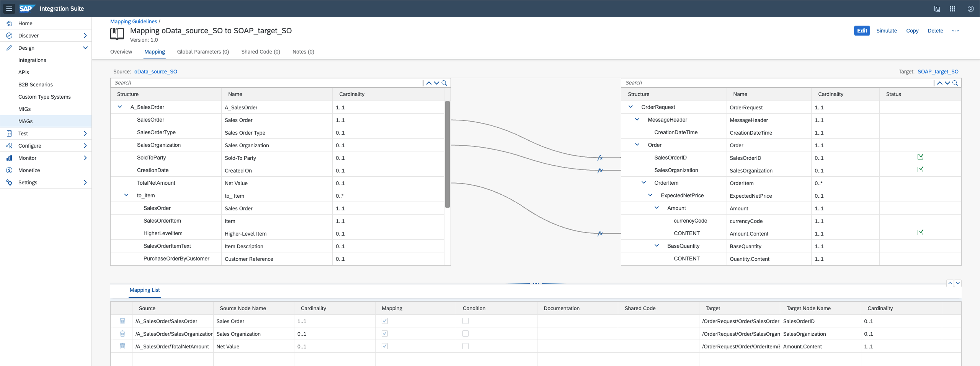980x366 pixels.
Task: Click the Copy button
Action: tap(912, 31)
